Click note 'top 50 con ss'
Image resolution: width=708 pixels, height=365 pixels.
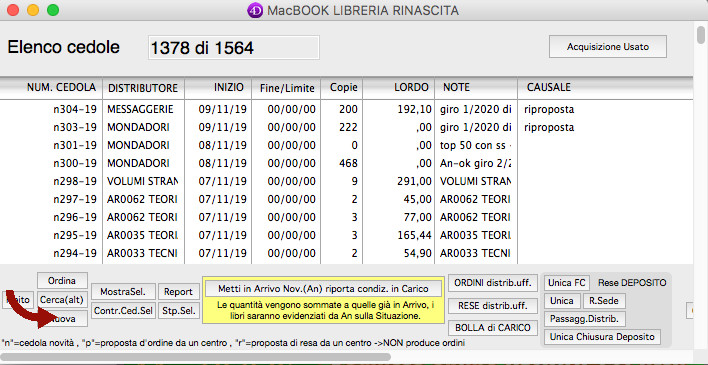coord(475,145)
